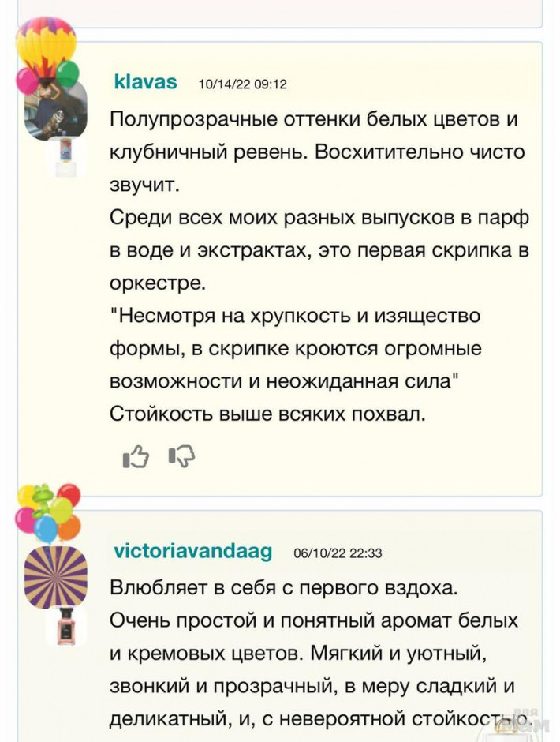This screenshot has height=742, width=560.
Task: Click klavas avatar photo
Action: pyautogui.click(x=56, y=109)
